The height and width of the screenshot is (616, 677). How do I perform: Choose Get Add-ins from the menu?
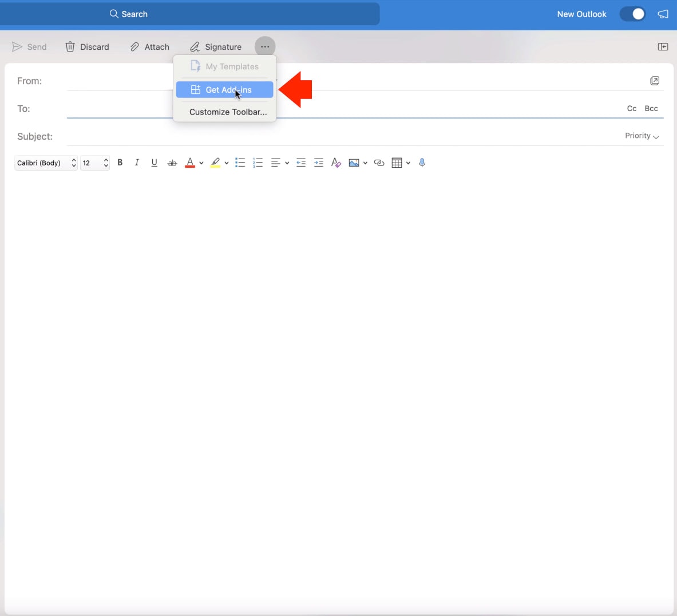224,90
